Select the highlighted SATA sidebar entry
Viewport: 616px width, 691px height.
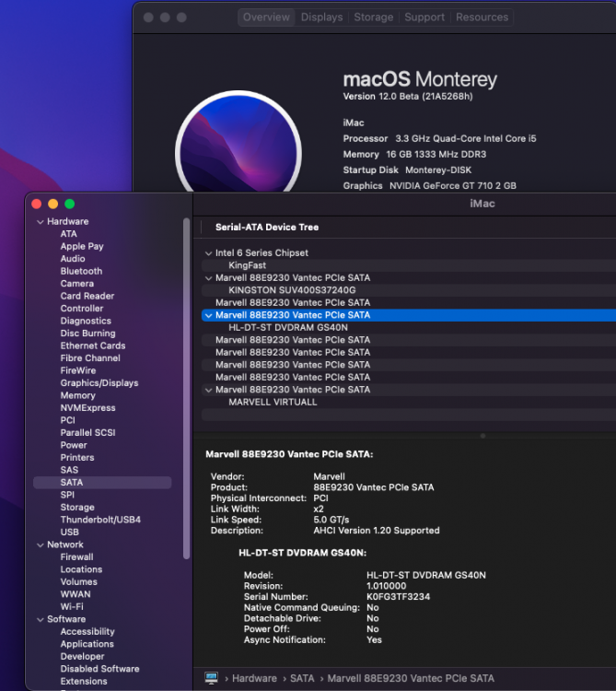[102, 483]
